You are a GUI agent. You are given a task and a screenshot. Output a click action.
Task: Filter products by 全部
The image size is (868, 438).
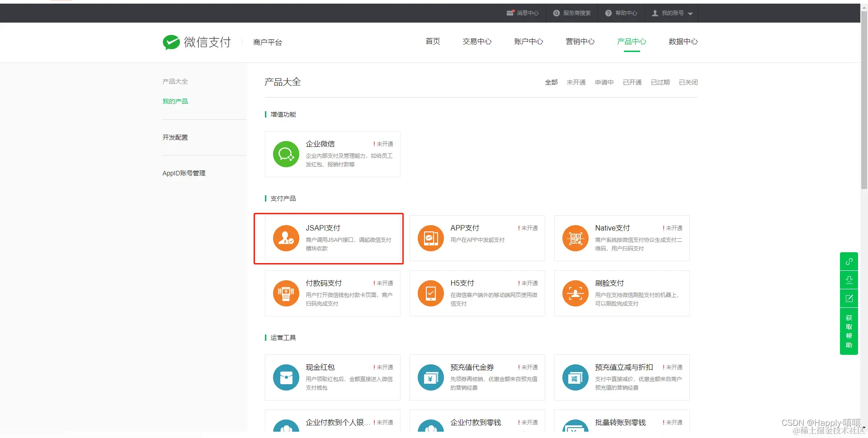coord(551,82)
